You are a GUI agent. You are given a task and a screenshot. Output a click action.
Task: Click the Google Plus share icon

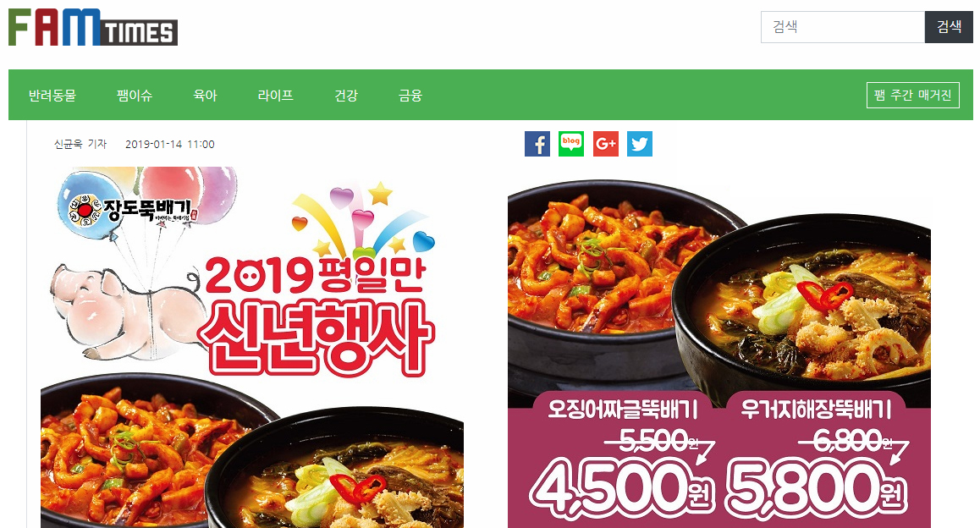tap(606, 144)
